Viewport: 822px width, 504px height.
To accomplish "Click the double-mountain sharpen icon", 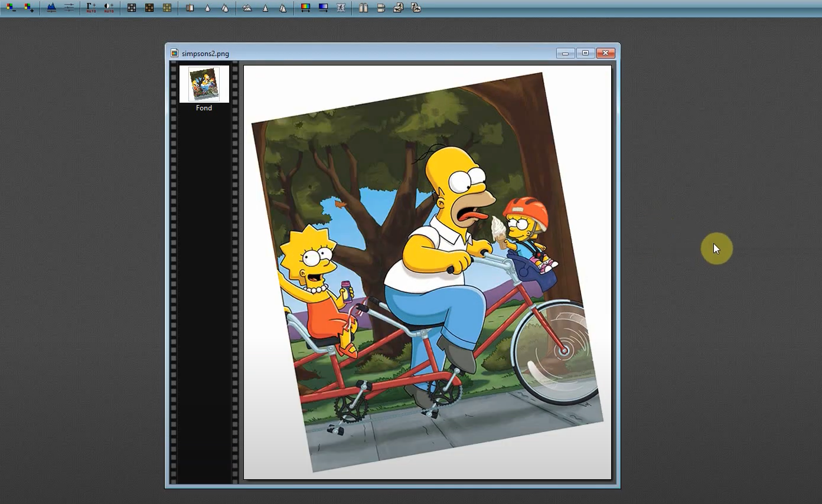I will (247, 8).
